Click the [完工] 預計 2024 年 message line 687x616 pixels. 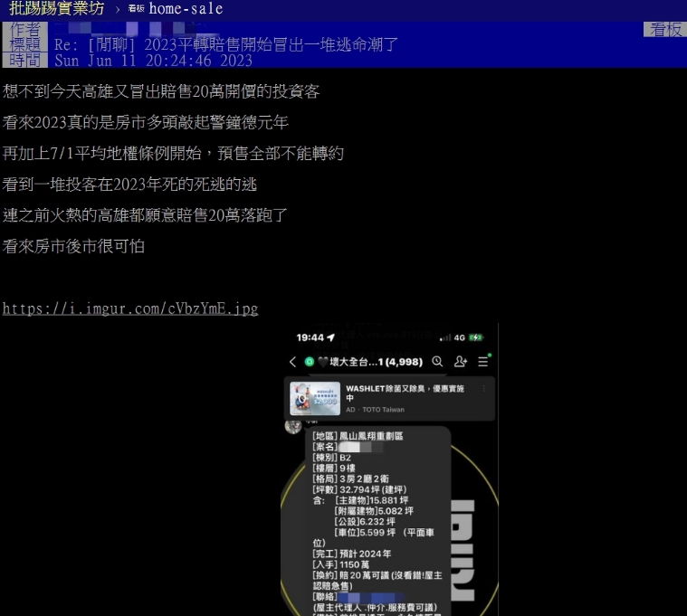[x=352, y=554]
